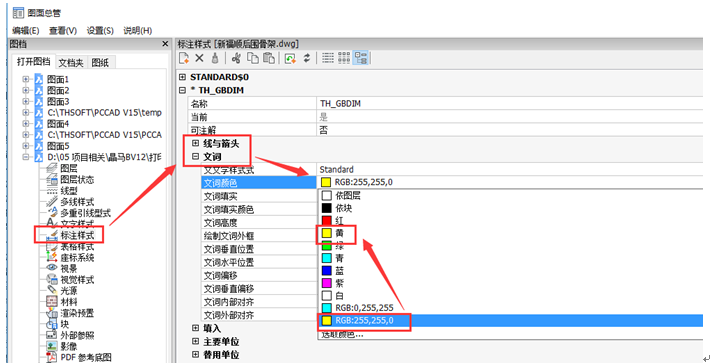The height and width of the screenshot is (364, 718).
Task: Open the 设置(S) menu
Action: (x=100, y=31)
